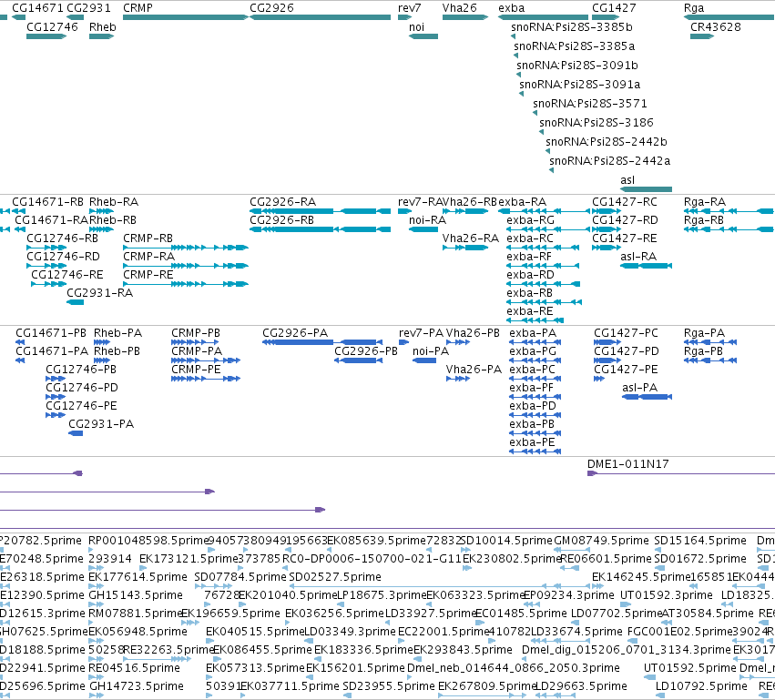Select the asl gene bar
This screenshot has width=775, height=700.
646,189
